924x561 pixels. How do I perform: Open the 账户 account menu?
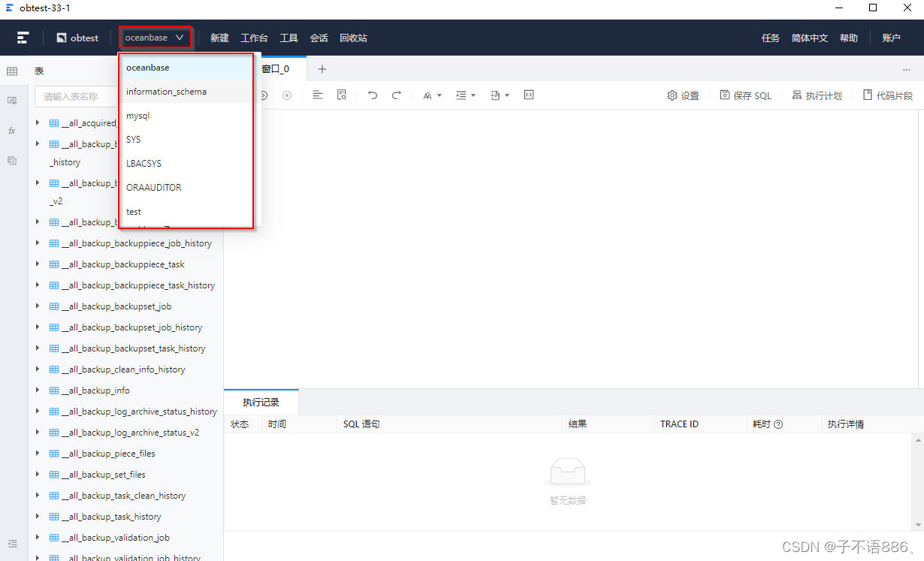[x=891, y=38]
